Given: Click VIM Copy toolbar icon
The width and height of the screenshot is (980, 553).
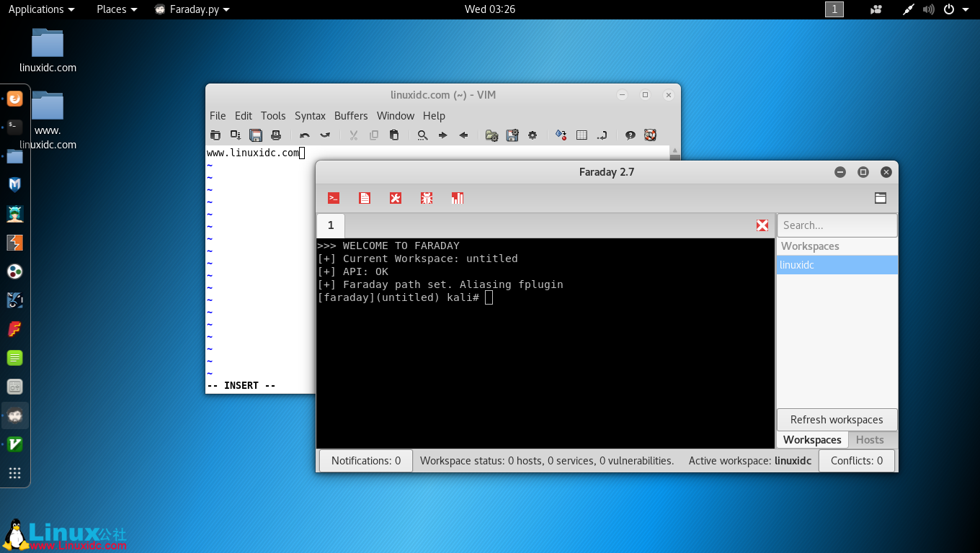Looking at the screenshot, I should click(x=374, y=135).
